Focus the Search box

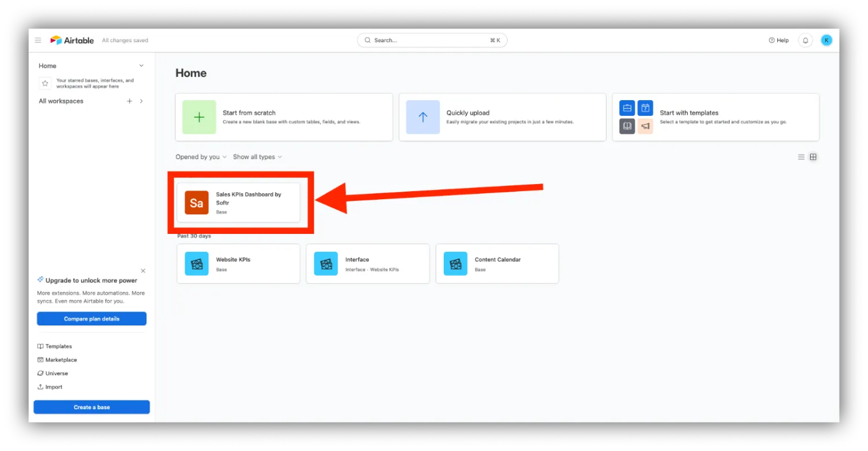432,41
